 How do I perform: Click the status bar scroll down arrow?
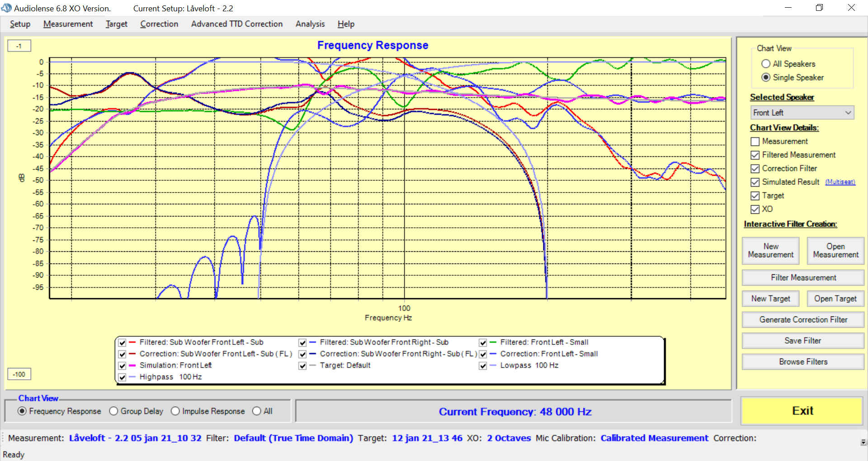(863, 442)
